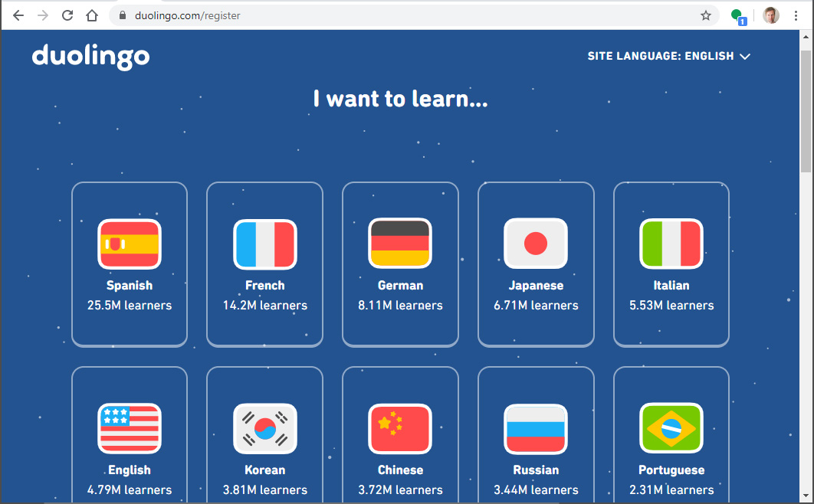Click the US flag for English
814x504 pixels.
130,428
